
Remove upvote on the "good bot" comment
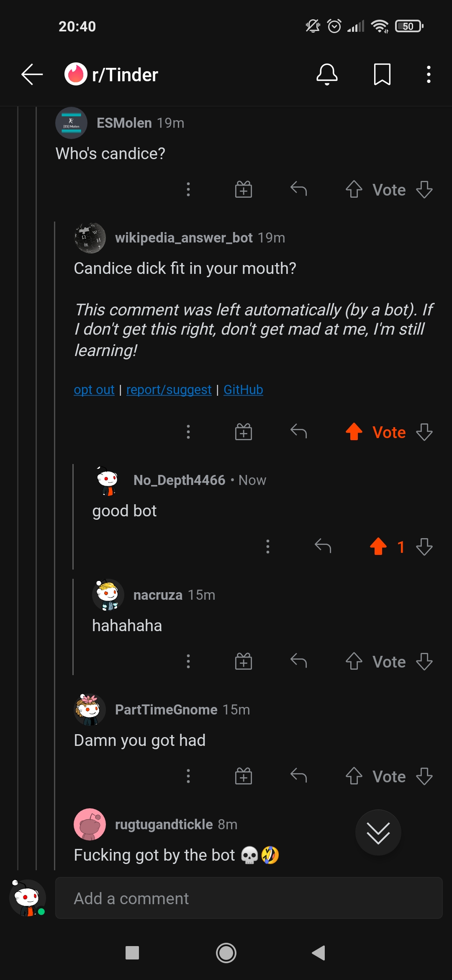click(x=378, y=547)
